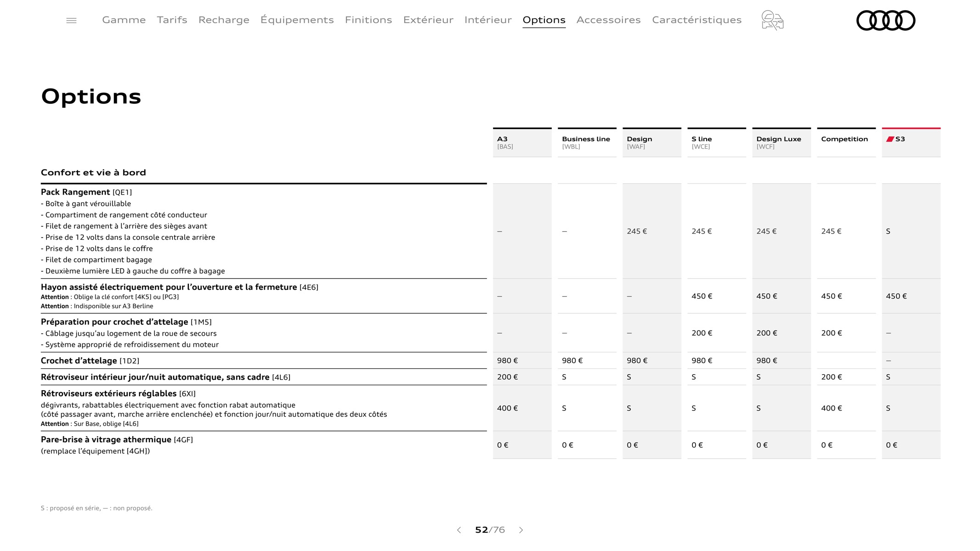Click 450 € in the S line column
The width and height of the screenshot is (980, 551).
coord(702,296)
